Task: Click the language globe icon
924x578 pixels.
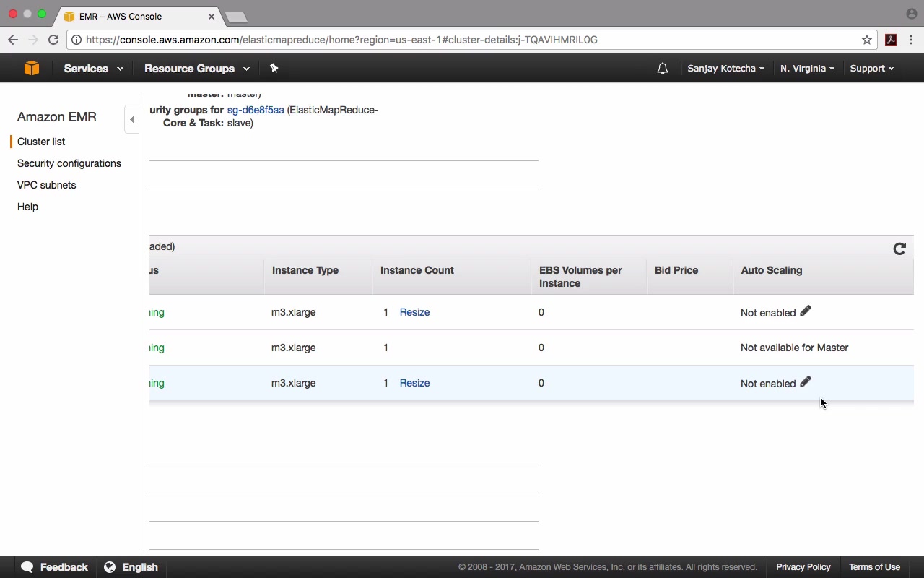Action: (x=110, y=567)
